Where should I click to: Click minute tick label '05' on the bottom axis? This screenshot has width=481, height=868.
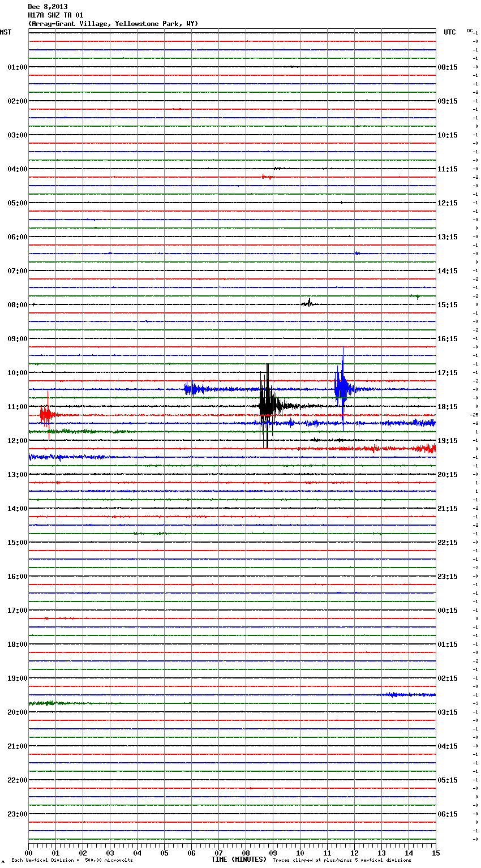(164, 853)
